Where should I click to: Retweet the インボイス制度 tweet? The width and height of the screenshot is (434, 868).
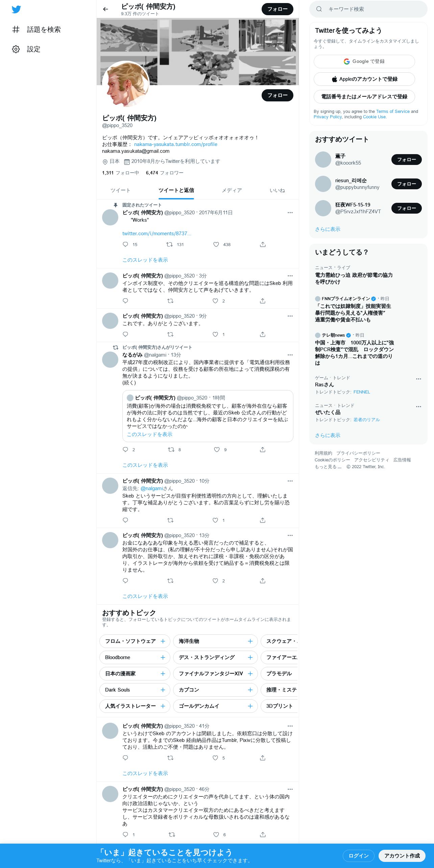point(170,301)
